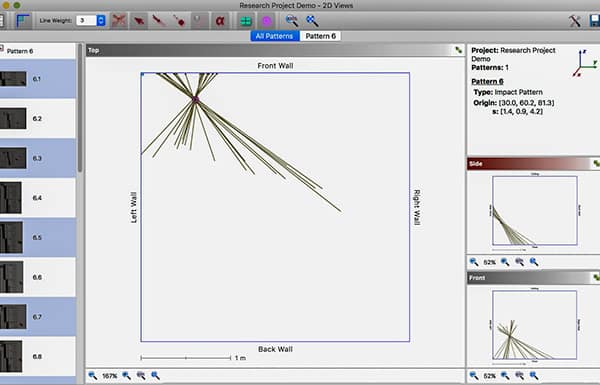
Task: Zoom in Side view, magnifier right of 52%
Action: pyautogui.click(x=505, y=262)
